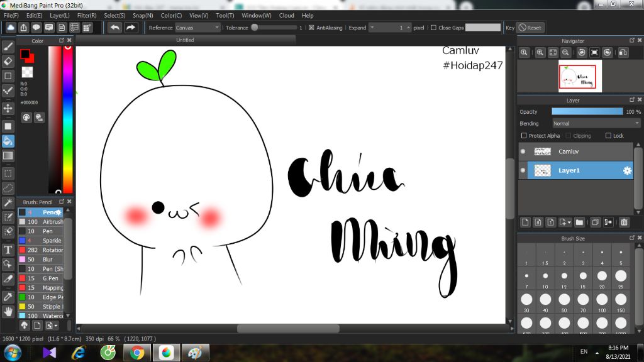
Task: Select the Brush tool in left toolbar
Action: (8, 47)
